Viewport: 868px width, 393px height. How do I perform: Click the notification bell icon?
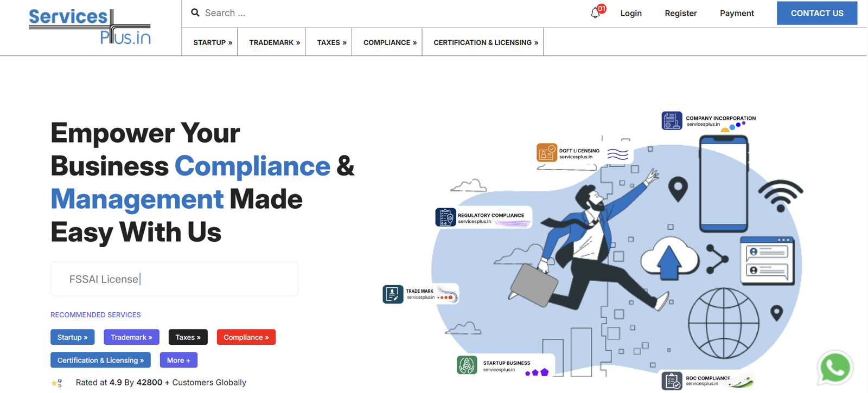596,13
